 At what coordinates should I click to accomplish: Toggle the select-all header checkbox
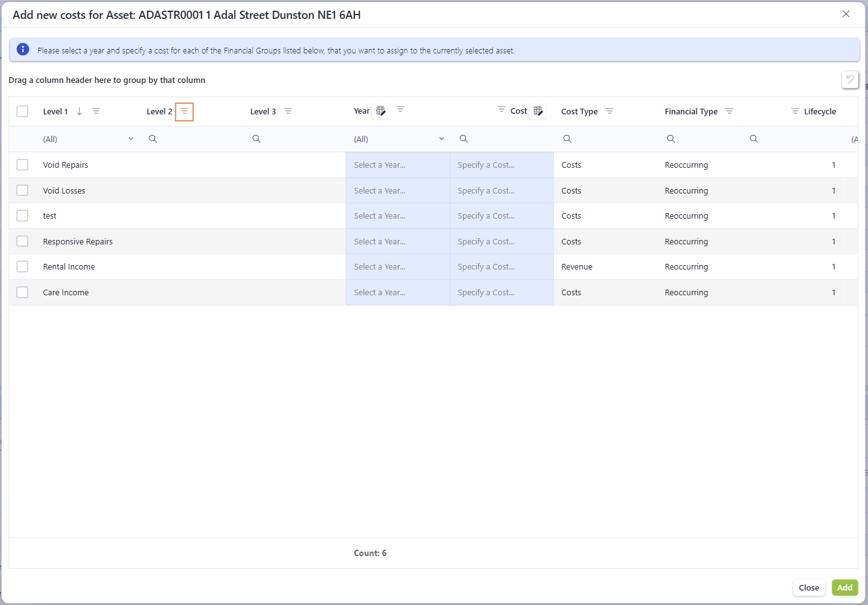tap(23, 111)
